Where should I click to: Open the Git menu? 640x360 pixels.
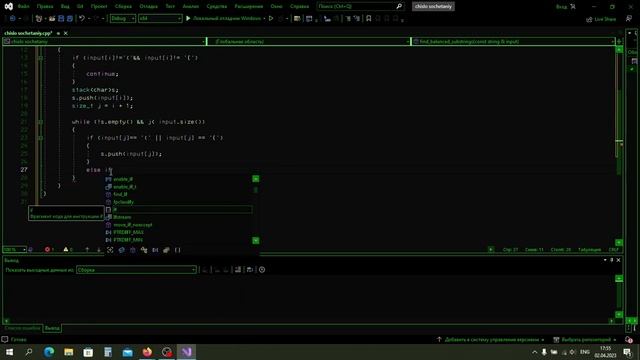pyautogui.click(x=80, y=6)
